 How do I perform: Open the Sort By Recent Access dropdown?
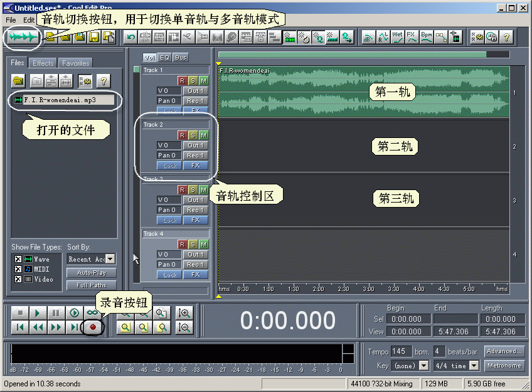pos(110,259)
